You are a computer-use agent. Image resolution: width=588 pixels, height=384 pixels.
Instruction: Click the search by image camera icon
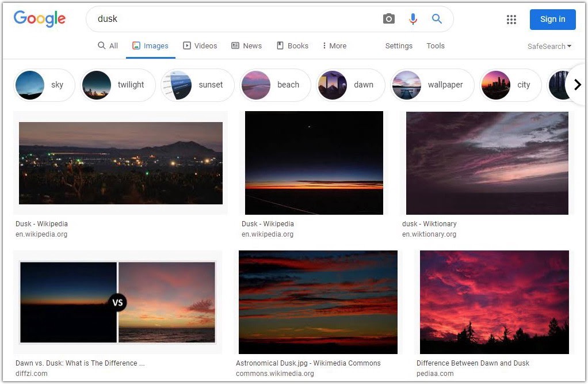point(389,19)
